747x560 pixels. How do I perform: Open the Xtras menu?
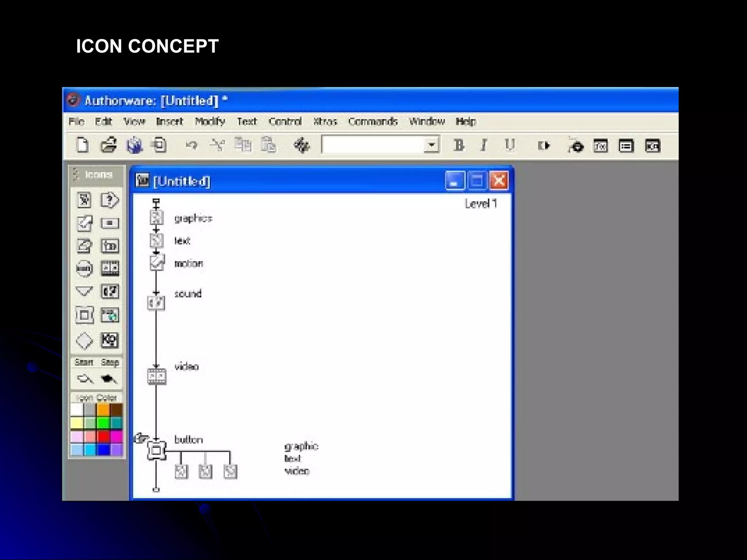pyautogui.click(x=325, y=121)
